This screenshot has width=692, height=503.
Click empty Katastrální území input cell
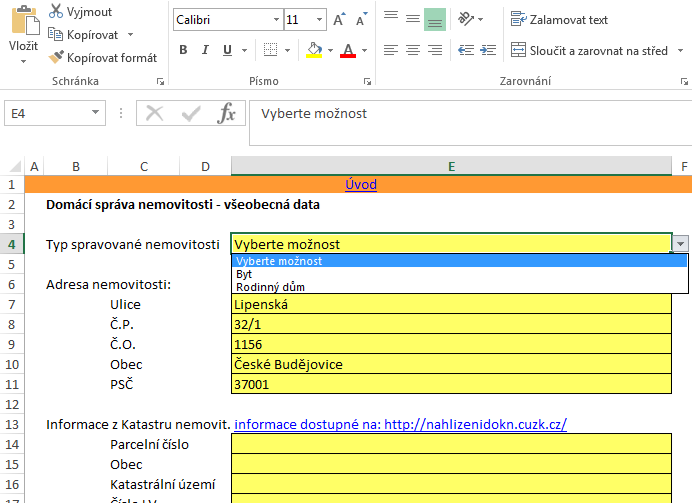pyautogui.click(x=451, y=484)
